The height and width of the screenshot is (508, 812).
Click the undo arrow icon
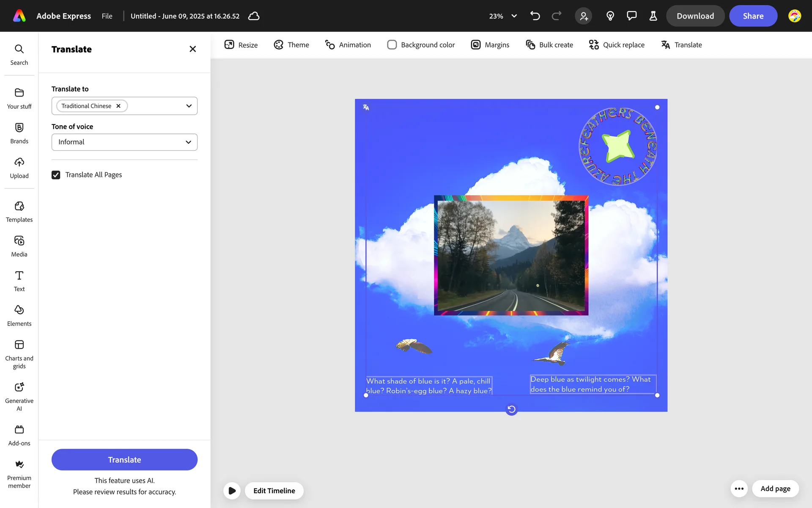pyautogui.click(x=535, y=16)
